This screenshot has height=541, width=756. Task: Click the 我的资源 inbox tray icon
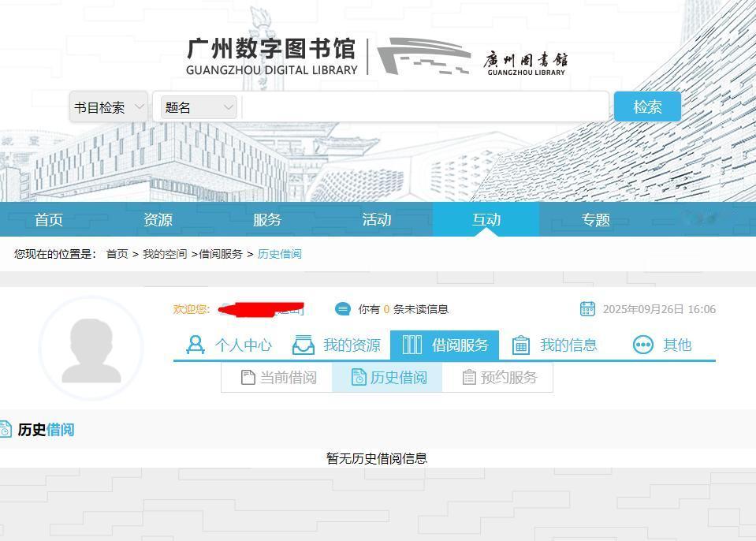304,345
